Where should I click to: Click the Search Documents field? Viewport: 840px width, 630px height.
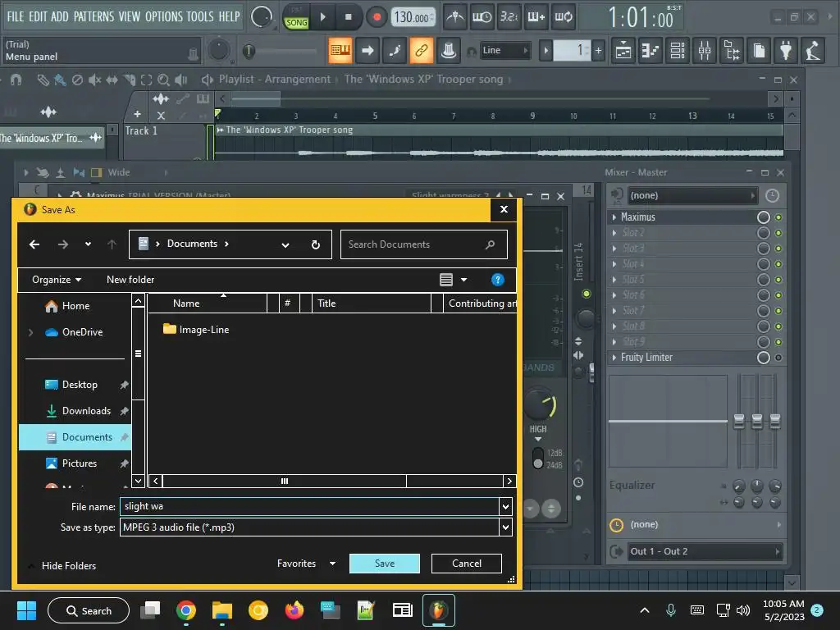[423, 244]
